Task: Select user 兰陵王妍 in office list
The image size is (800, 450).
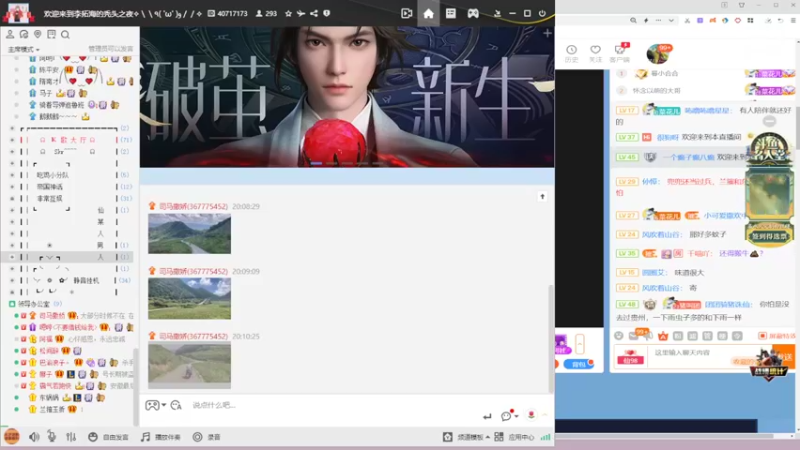Action: (52, 409)
